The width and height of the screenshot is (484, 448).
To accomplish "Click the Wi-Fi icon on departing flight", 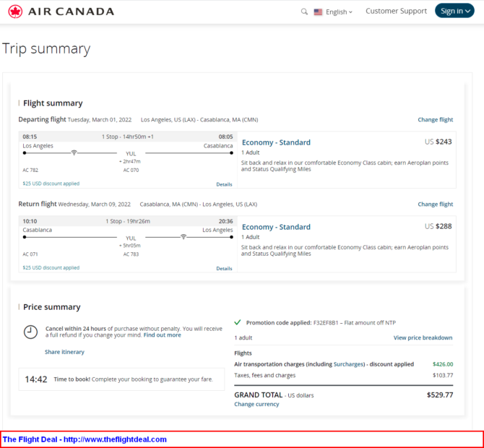I will (74, 152).
